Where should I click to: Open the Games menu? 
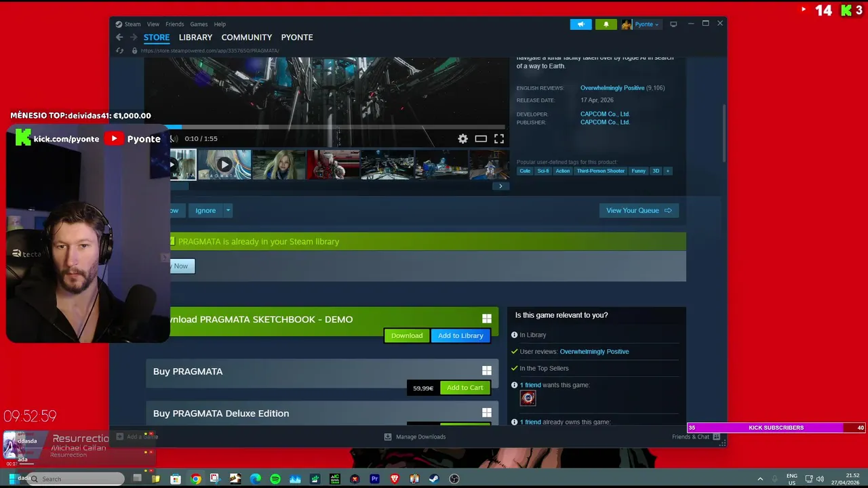[199, 24]
